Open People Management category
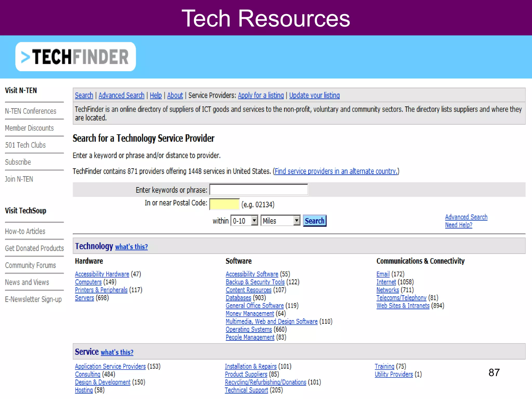 click(250, 337)
